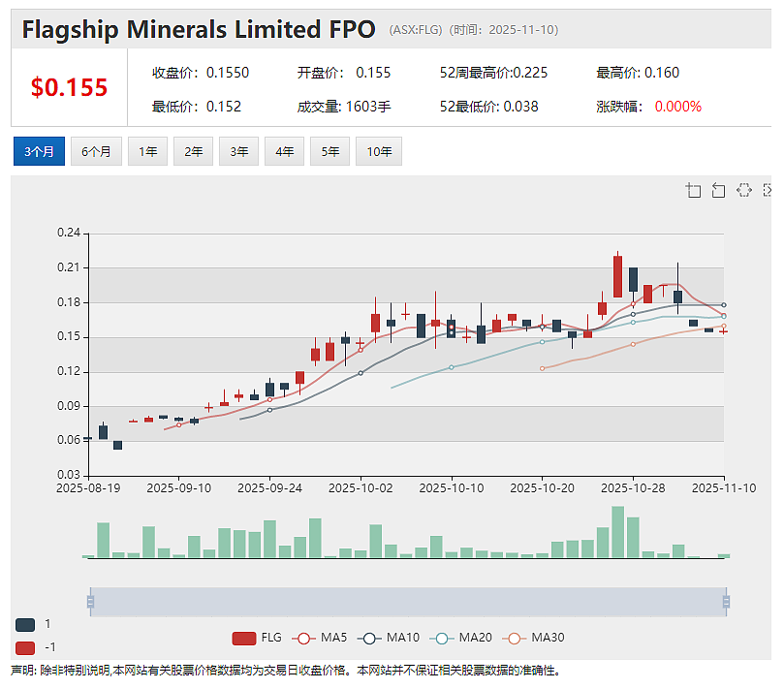
Task: Click the restore chart icon
Action: [x=744, y=190]
